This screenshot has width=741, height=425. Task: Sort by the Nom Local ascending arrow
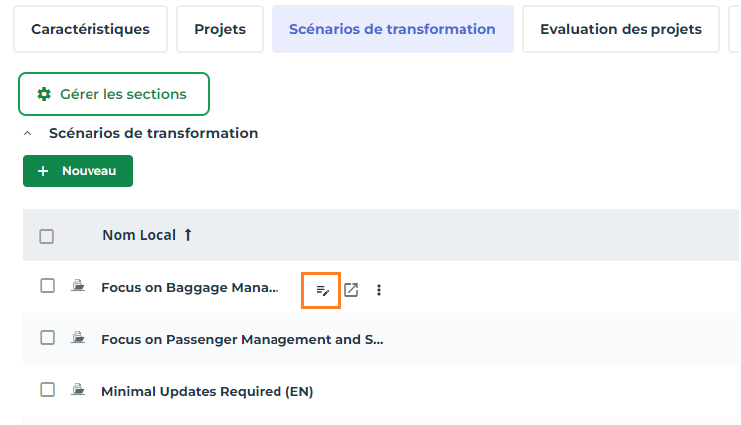click(187, 235)
